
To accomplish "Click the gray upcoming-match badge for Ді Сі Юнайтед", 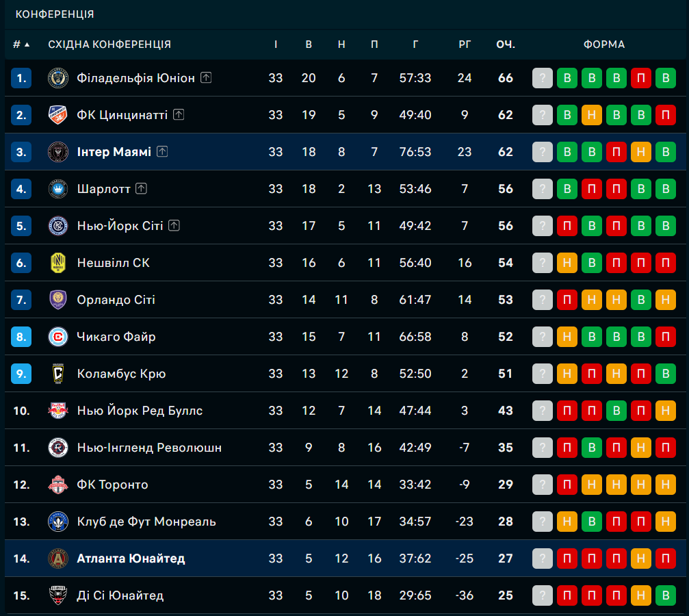I will coord(542,595).
